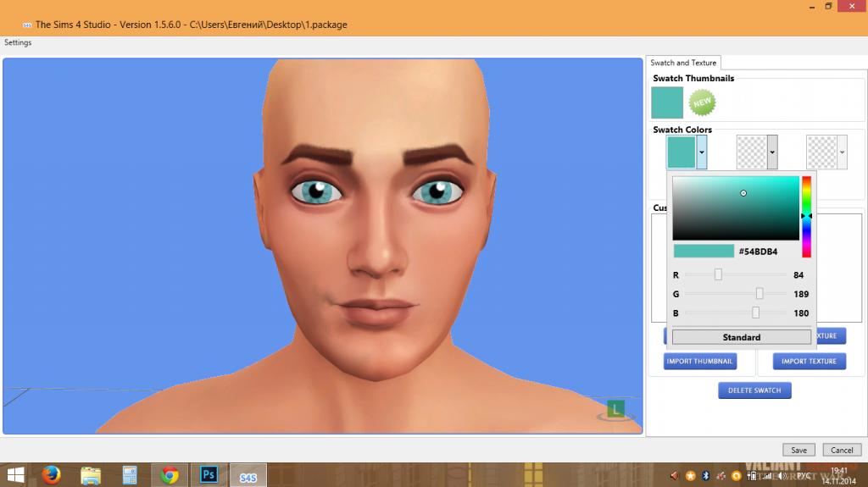The height and width of the screenshot is (487, 868).
Task: Click the #54BDB4 hex color field
Action: (x=758, y=252)
